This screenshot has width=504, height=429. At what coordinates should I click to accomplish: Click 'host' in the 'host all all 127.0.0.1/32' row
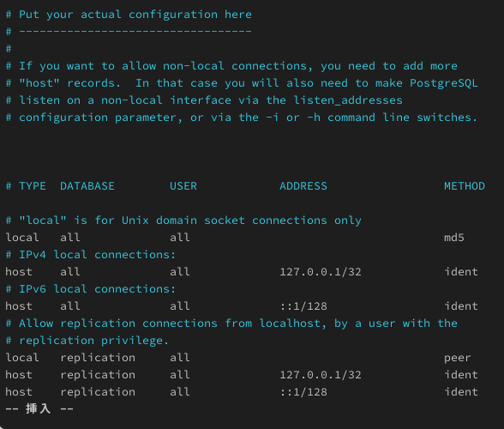19,272
